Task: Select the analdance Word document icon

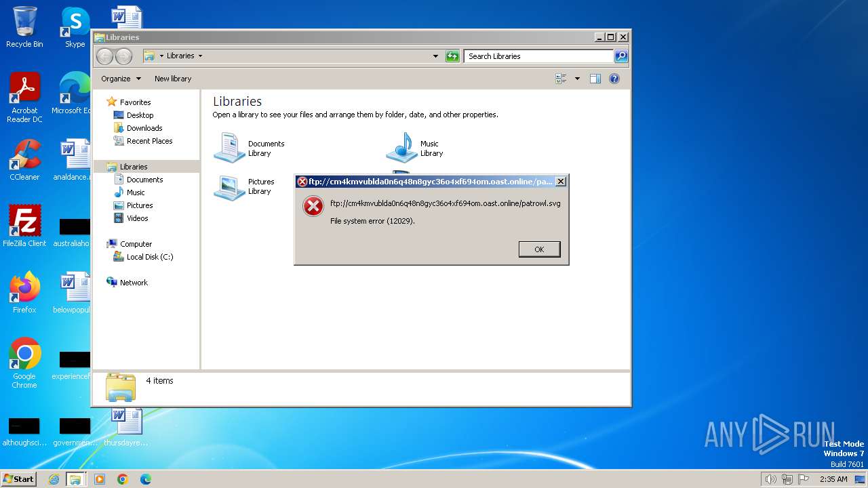Action: pyautogui.click(x=73, y=160)
